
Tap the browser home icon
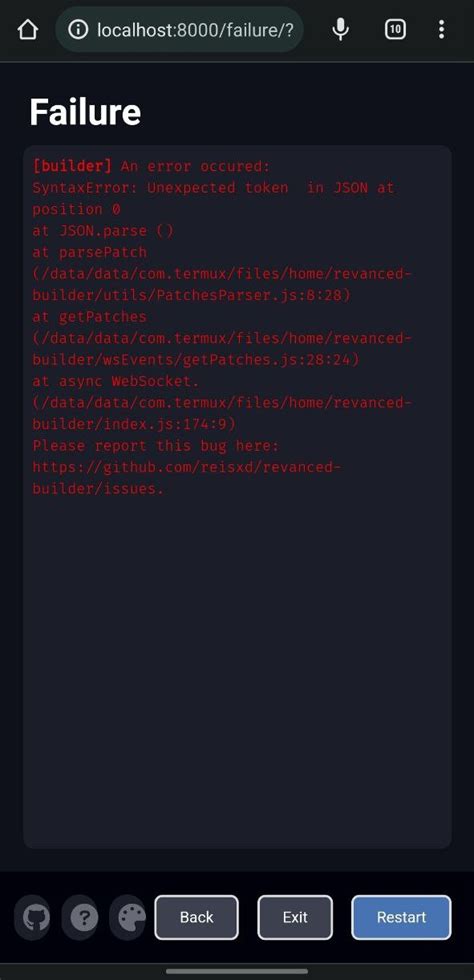coord(28,29)
